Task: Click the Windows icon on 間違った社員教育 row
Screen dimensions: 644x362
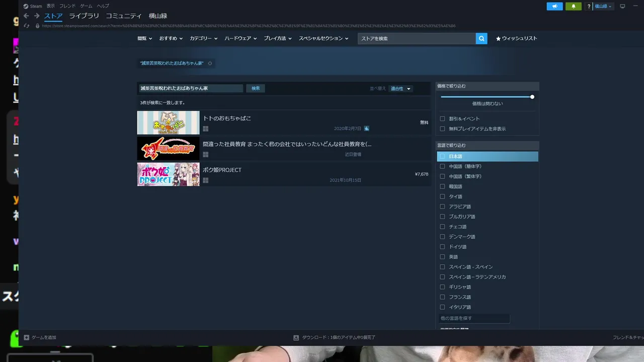Action: tap(206, 154)
